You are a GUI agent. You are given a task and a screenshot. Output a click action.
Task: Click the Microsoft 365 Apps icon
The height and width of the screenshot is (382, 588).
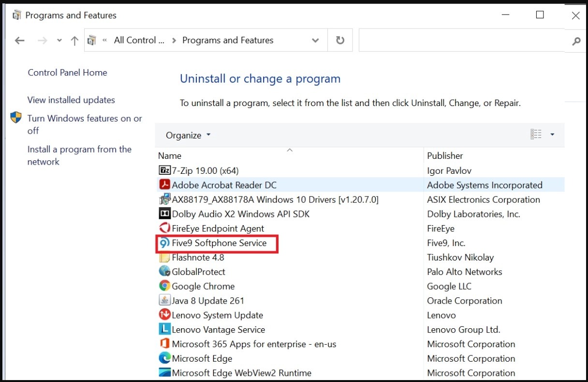(x=164, y=344)
